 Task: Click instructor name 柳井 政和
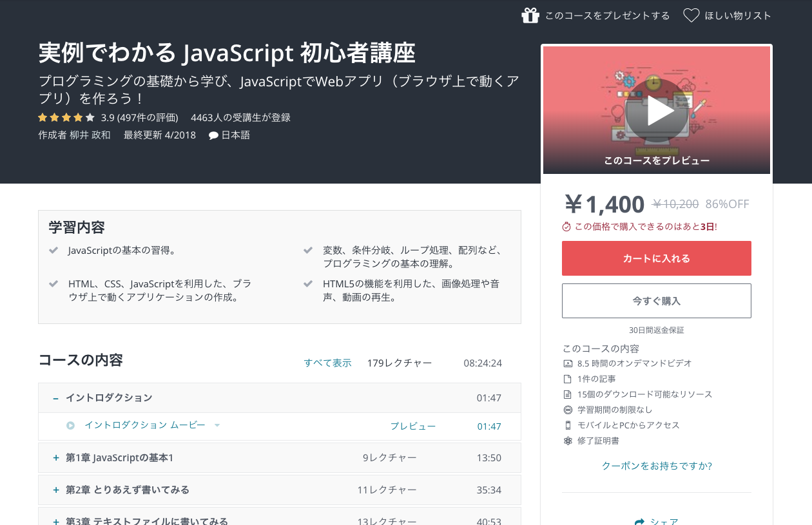(x=90, y=135)
